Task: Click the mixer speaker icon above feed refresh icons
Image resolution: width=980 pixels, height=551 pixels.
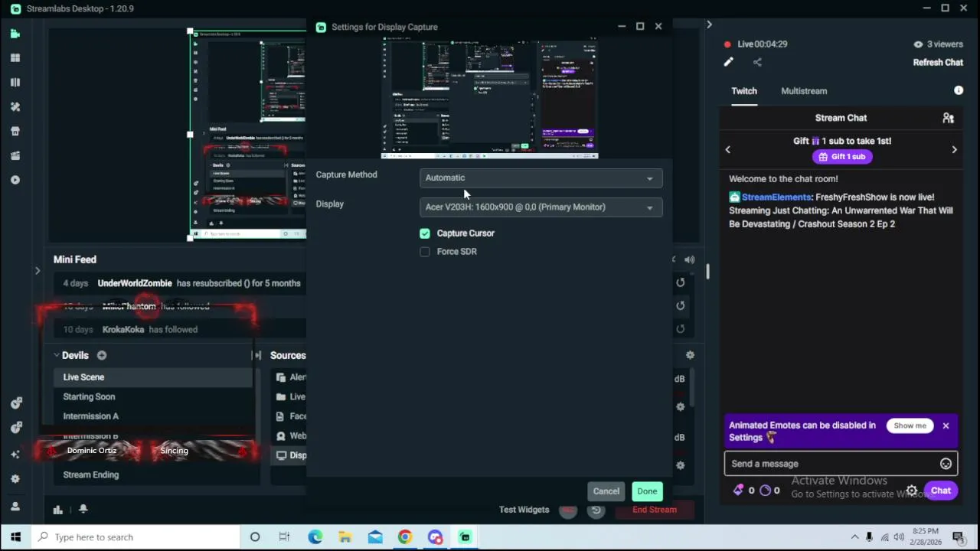Action: click(690, 260)
